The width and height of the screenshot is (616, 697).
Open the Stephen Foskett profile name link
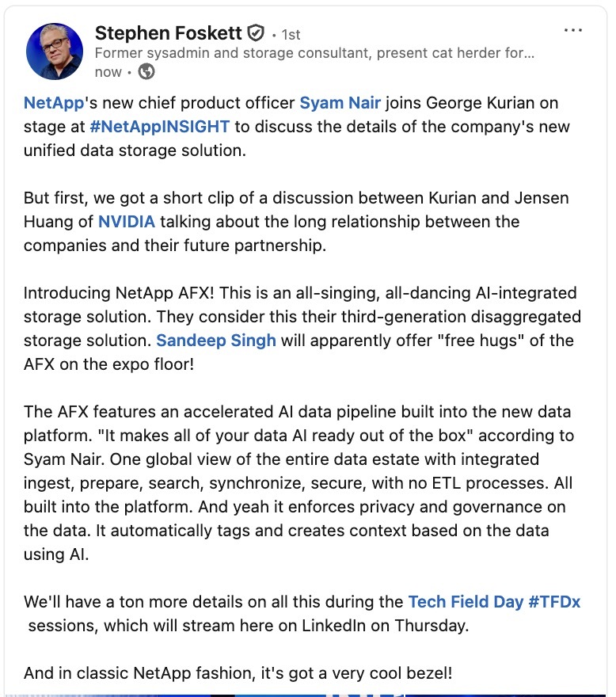[x=169, y=33]
